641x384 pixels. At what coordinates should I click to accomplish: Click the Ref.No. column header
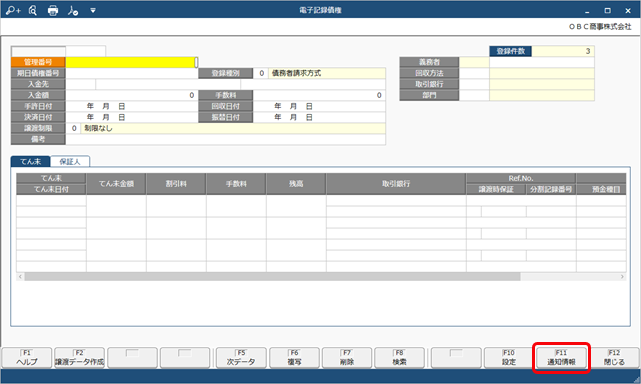tap(521, 178)
